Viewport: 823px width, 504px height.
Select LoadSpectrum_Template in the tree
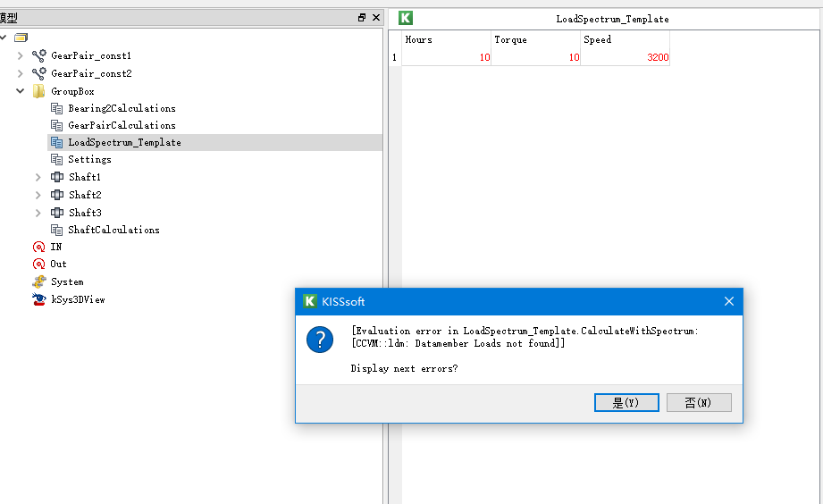point(124,142)
